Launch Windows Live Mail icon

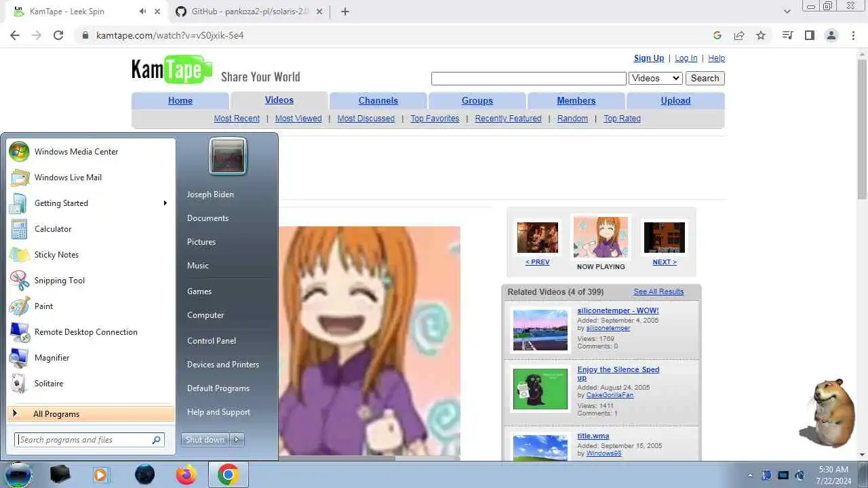(19, 178)
